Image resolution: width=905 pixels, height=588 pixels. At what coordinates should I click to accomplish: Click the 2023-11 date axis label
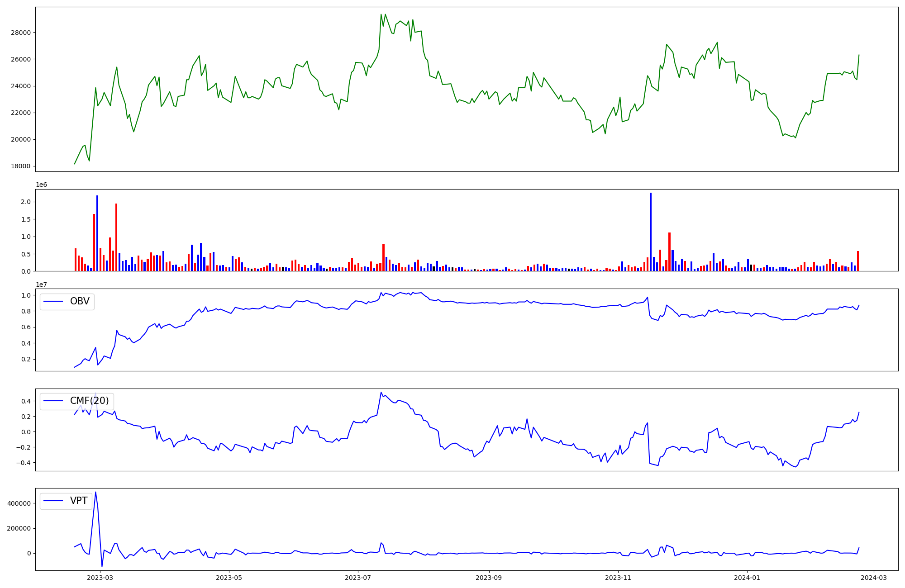pos(618,578)
